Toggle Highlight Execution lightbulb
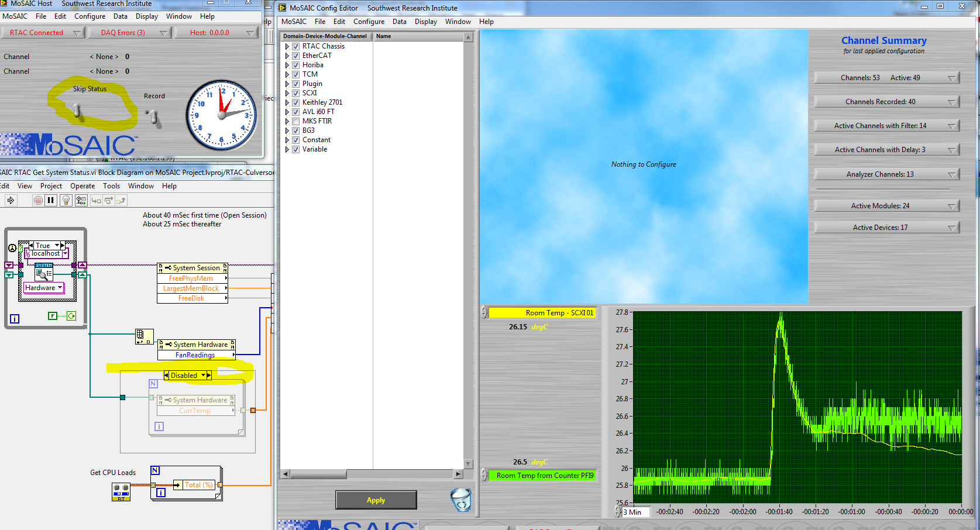 tap(66, 201)
